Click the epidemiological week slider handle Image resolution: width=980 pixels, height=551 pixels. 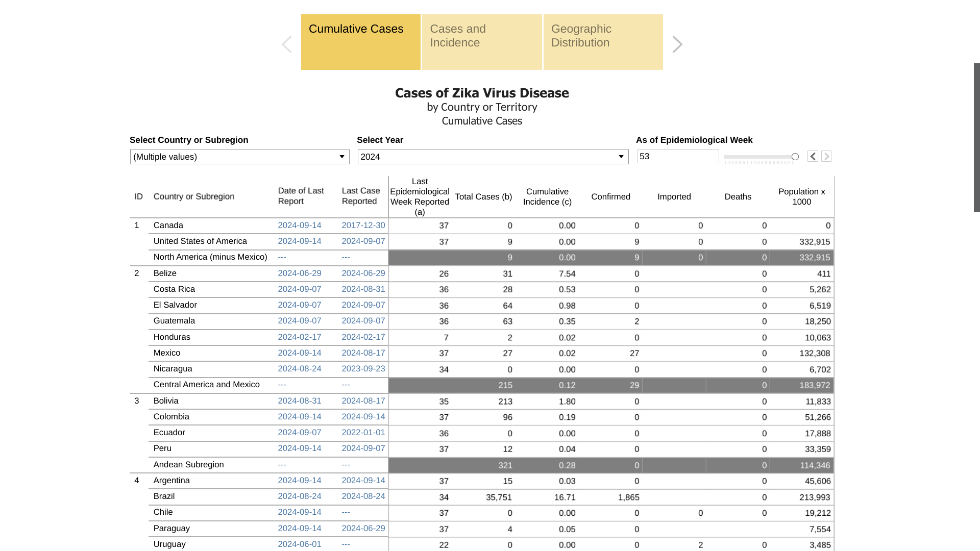point(795,157)
